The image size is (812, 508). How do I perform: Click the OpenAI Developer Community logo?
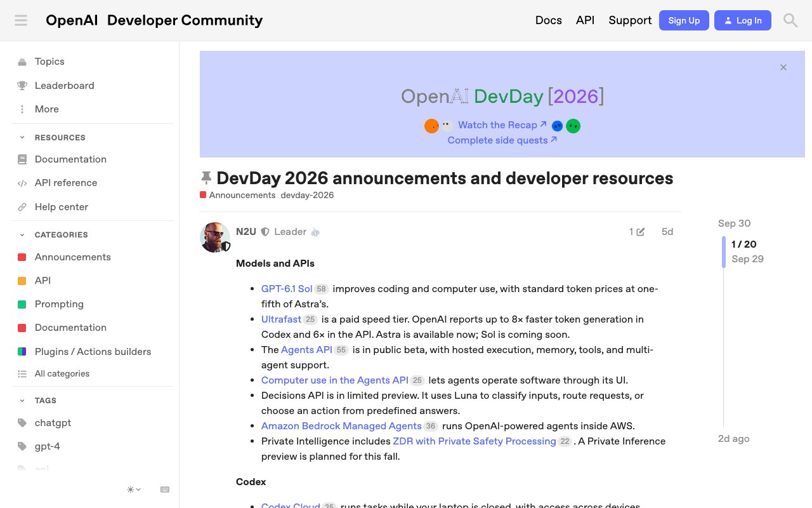tap(154, 20)
